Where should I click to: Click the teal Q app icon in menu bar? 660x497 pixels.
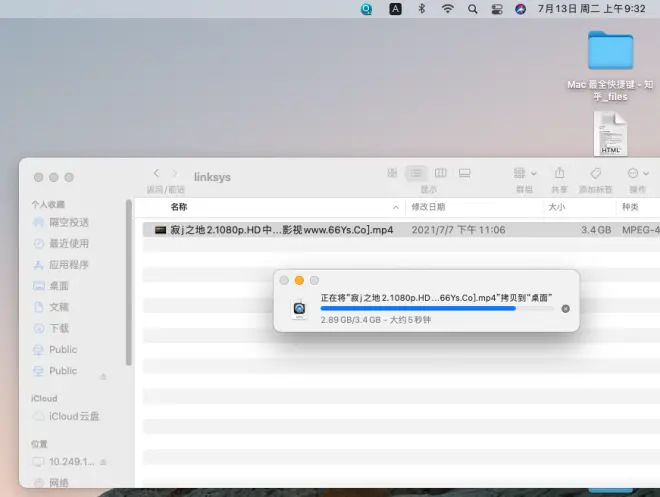(x=366, y=9)
